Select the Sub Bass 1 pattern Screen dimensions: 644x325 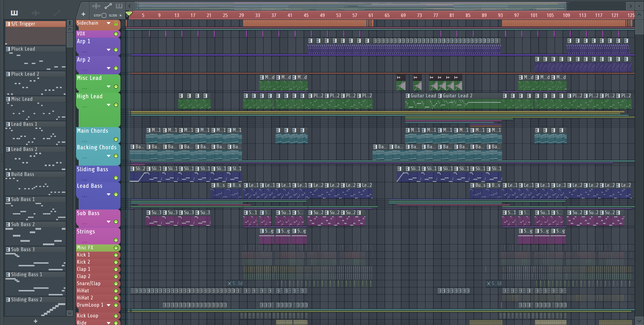click(x=36, y=208)
